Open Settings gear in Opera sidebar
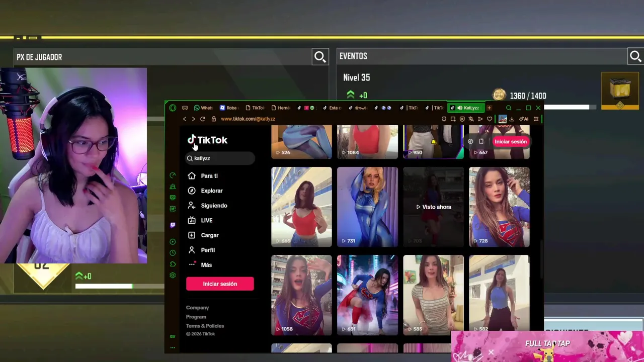The image size is (644, 362). [173, 275]
